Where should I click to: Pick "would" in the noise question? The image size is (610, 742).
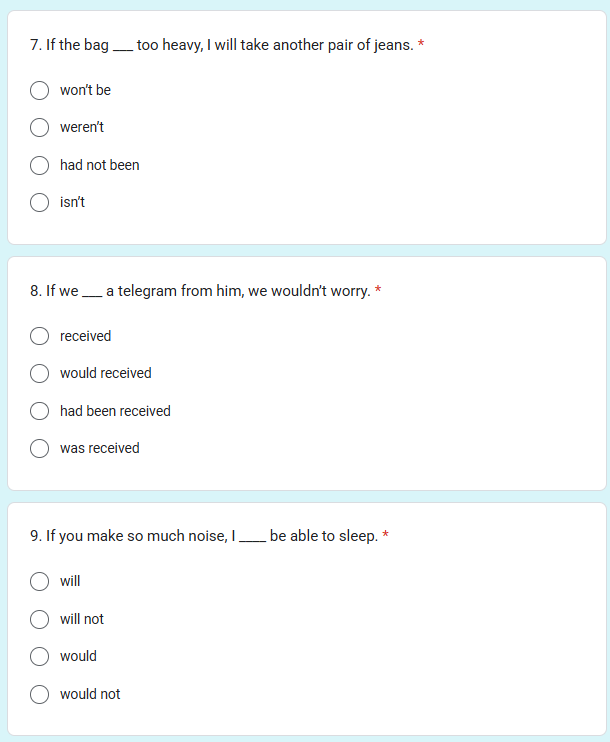(39, 656)
